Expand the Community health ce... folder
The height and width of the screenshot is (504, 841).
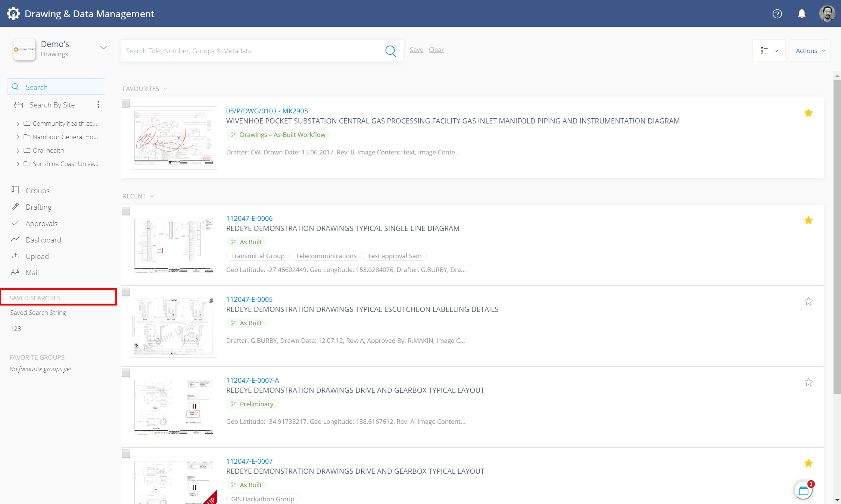click(x=18, y=123)
